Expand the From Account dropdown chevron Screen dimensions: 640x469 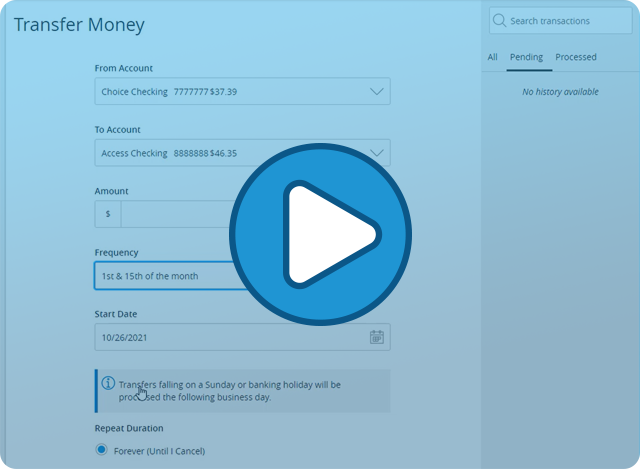376,91
